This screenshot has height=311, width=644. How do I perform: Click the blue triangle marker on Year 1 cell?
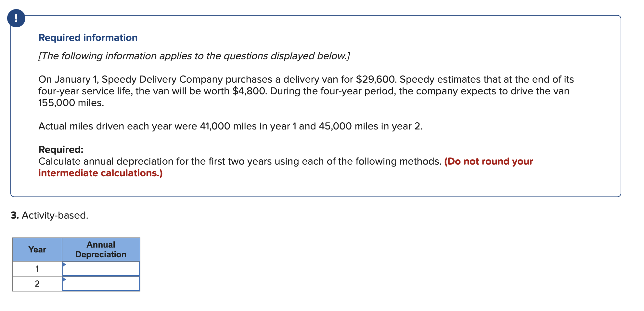[x=65, y=264]
